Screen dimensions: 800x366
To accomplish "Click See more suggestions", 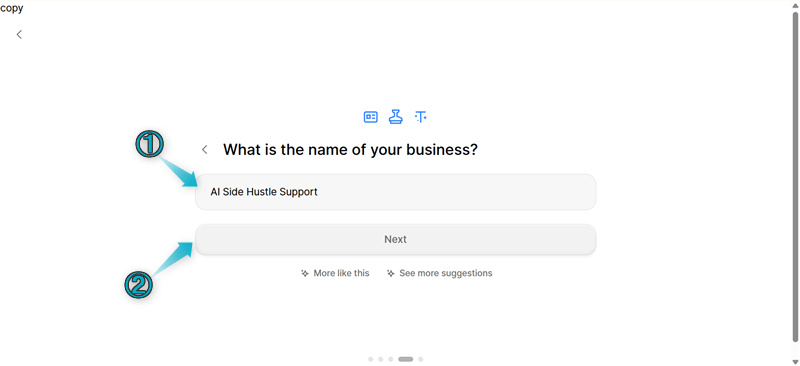I will tap(439, 273).
